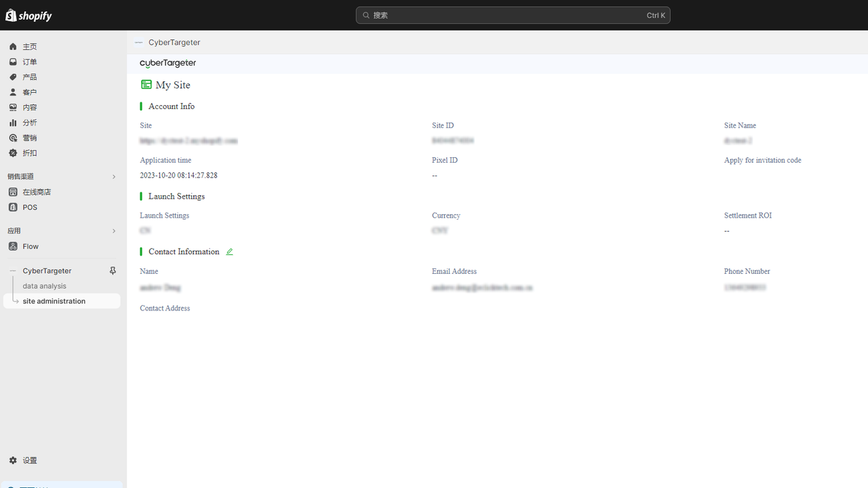Viewport: 868px width, 488px height.
Task: Click the 订单 menu label
Action: (x=30, y=62)
